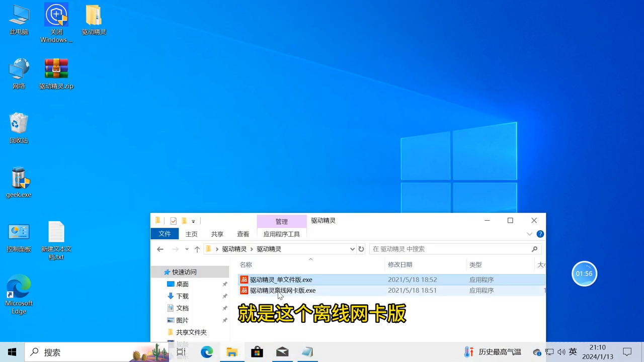Open the Mail taskbar icon

point(282,352)
